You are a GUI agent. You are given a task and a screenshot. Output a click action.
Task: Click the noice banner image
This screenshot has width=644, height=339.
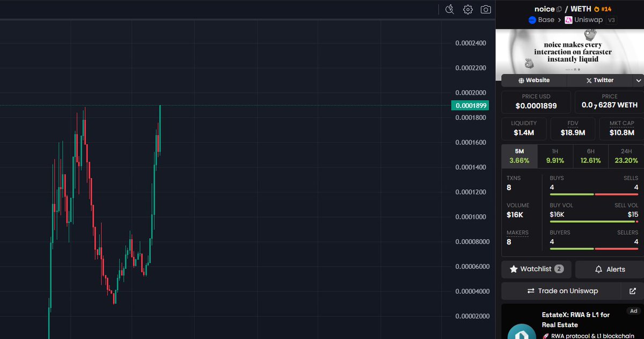pos(569,51)
